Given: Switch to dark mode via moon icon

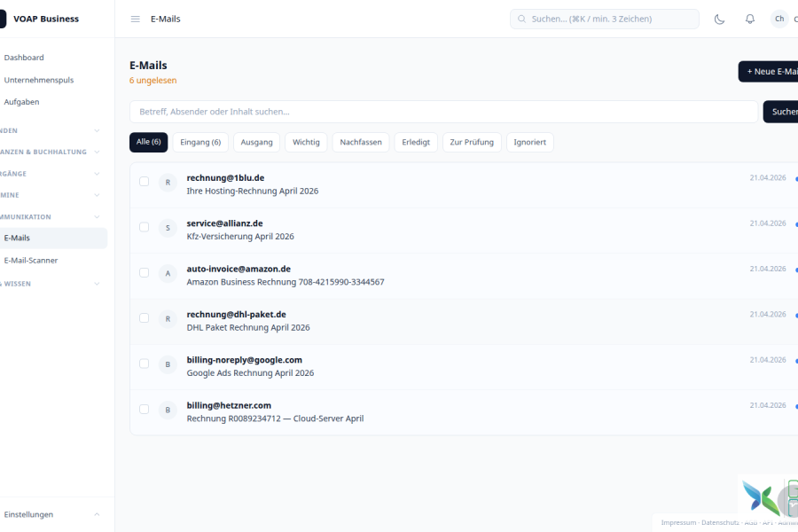Looking at the screenshot, I should (719, 19).
